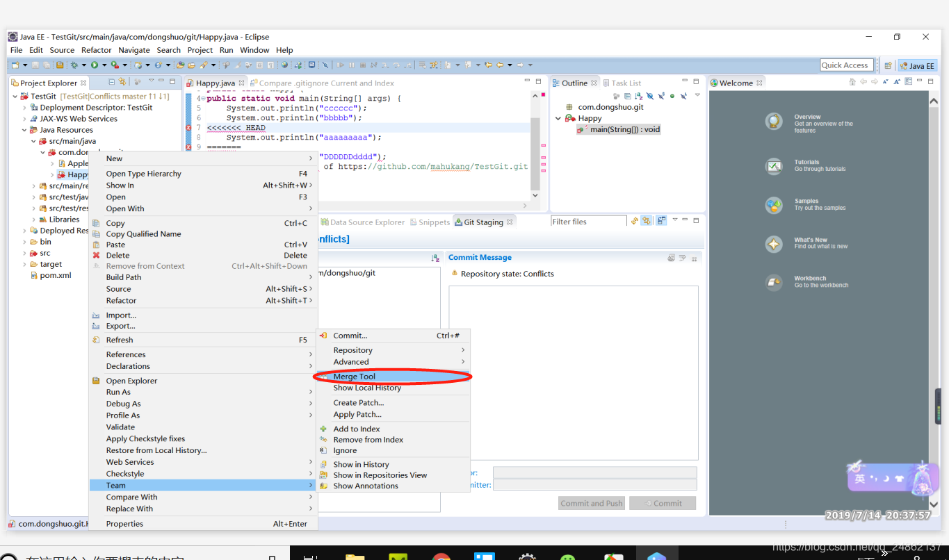Expand Compare With submenu
The image size is (949, 560).
pyautogui.click(x=202, y=497)
